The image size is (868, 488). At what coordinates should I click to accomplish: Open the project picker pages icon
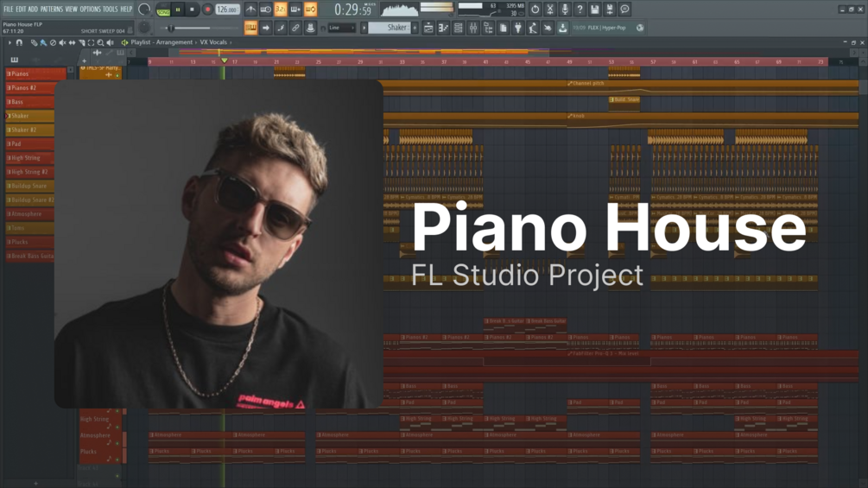(504, 28)
